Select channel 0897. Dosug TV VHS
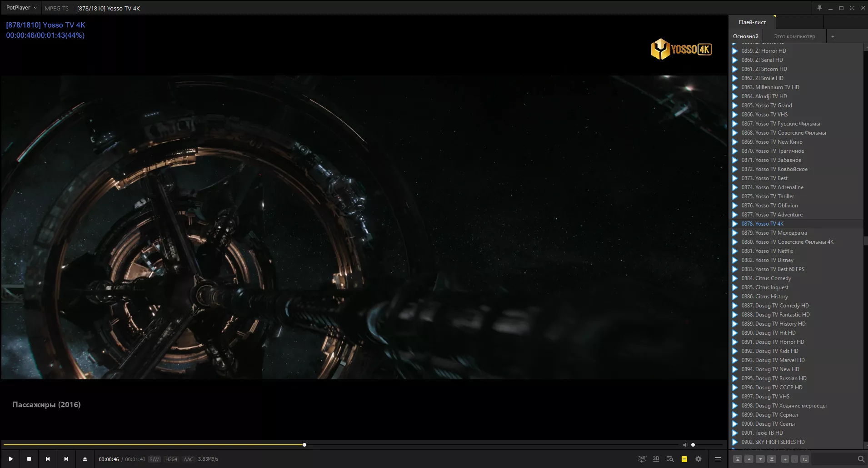 pos(797,397)
